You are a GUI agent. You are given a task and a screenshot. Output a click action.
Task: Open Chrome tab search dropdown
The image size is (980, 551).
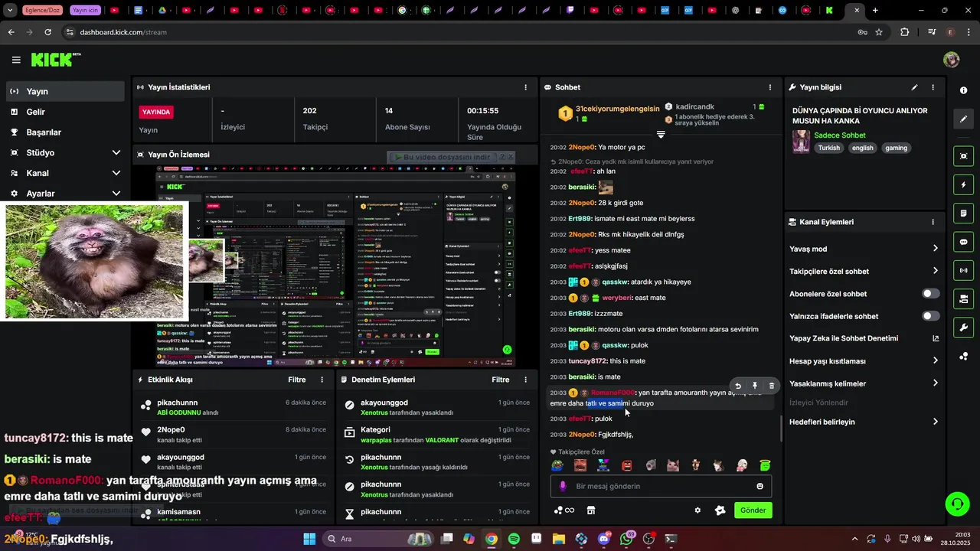point(10,11)
